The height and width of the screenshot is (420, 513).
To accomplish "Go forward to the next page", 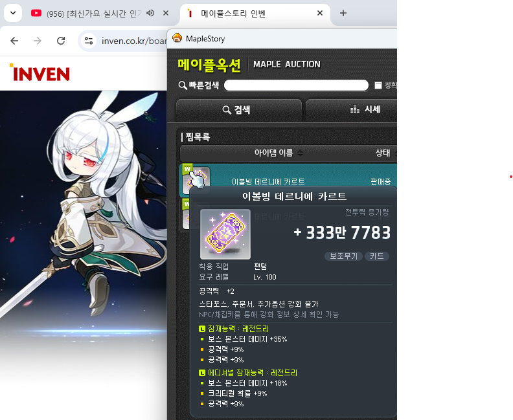I will point(38,41).
